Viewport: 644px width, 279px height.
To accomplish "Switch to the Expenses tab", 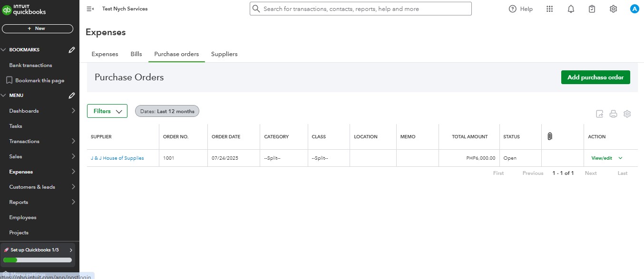I will [105, 54].
